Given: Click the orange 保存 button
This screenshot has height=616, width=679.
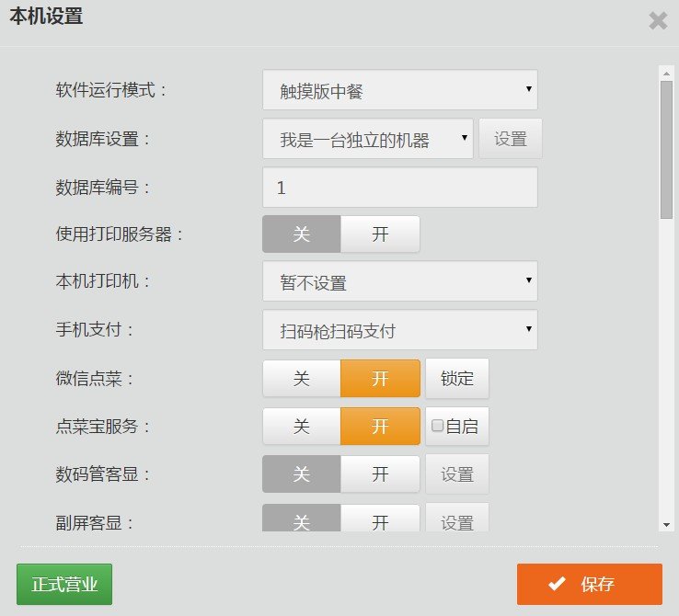Looking at the screenshot, I should point(589,584).
